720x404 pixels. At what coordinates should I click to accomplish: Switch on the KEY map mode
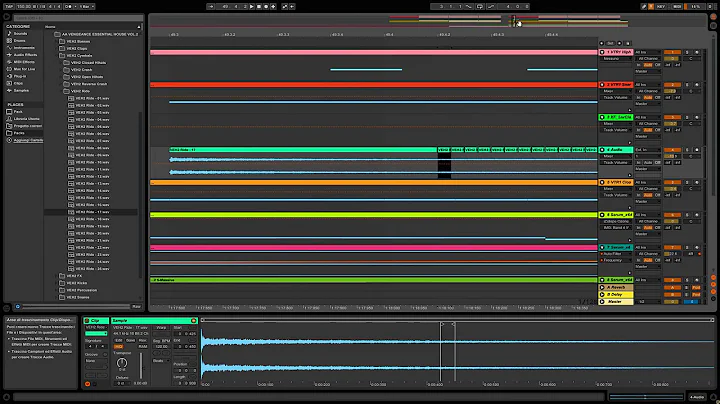[661, 6]
